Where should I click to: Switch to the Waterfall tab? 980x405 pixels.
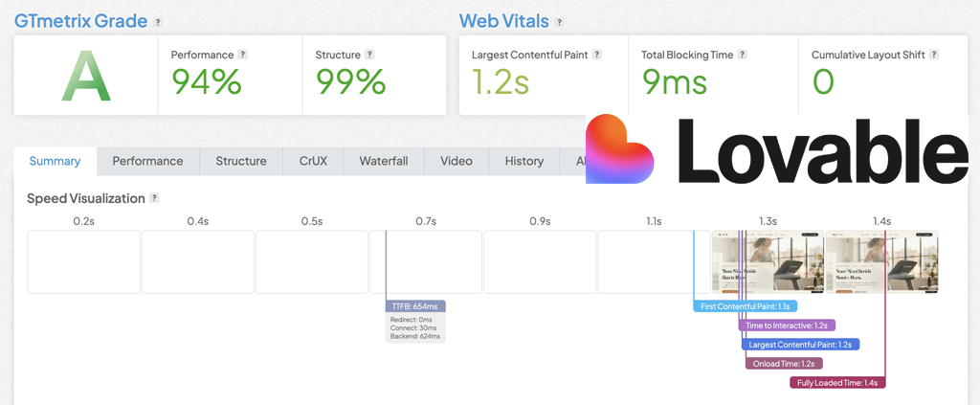(x=384, y=161)
